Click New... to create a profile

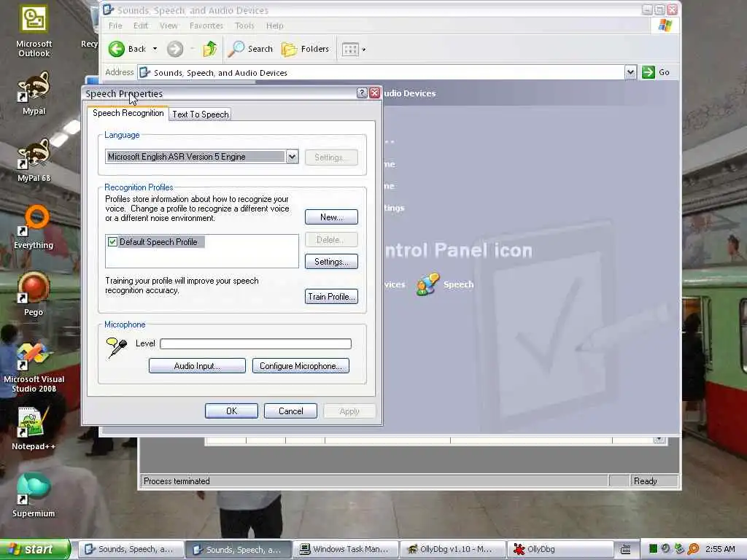(x=331, y=217)
